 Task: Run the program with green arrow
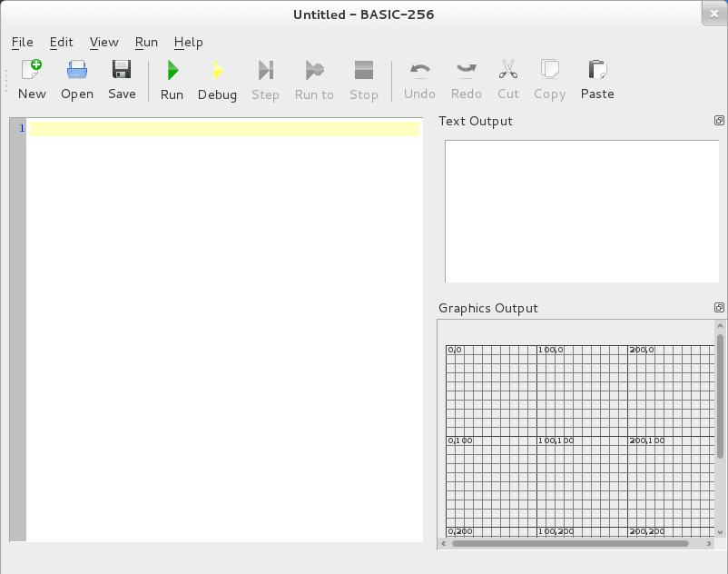pos(172,79)
